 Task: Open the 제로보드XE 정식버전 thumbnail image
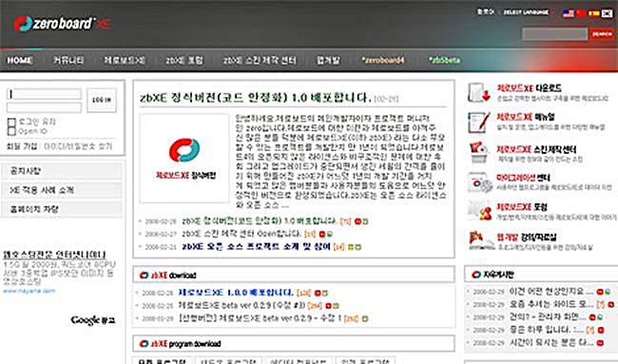point(184,159)
